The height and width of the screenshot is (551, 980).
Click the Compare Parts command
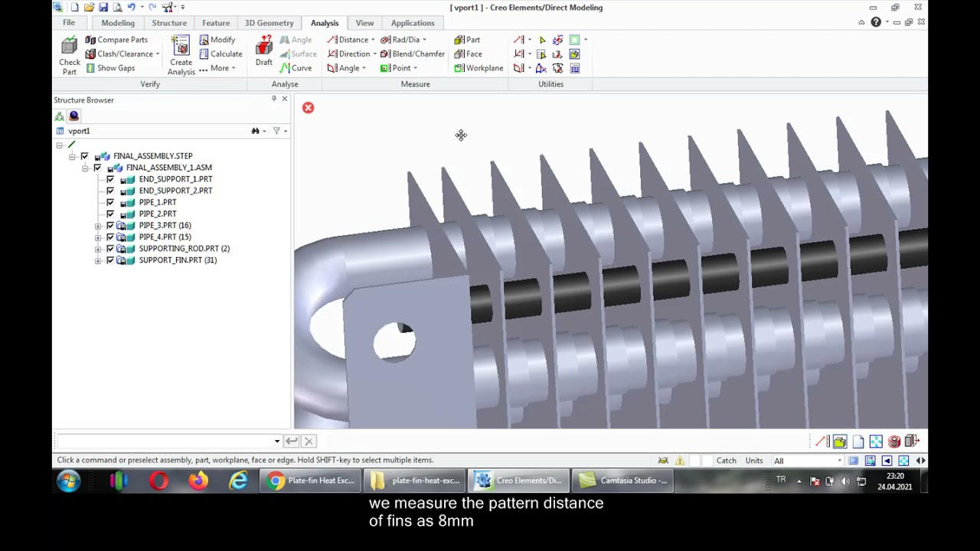[116, 40]
